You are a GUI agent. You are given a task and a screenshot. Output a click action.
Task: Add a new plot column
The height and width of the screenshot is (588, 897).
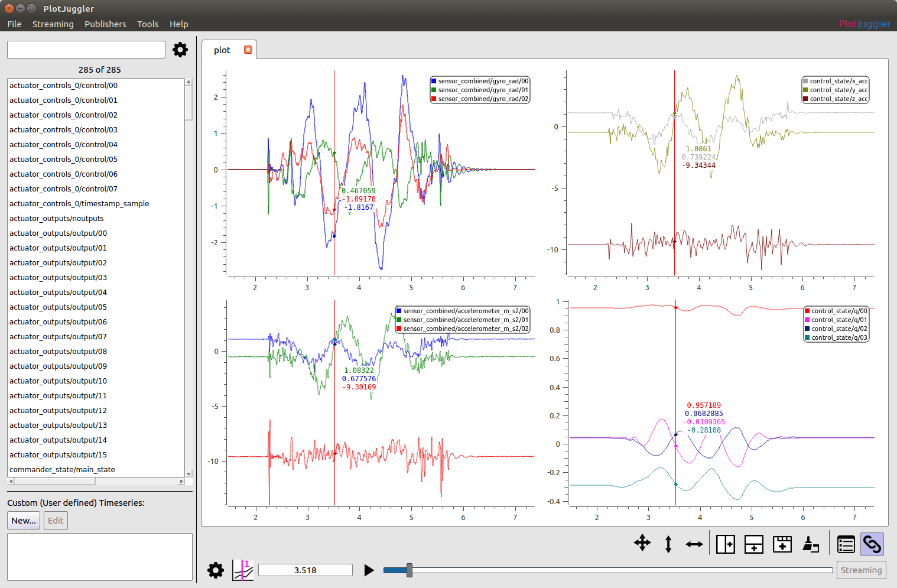pyautogui.click(x=725, y=544)
